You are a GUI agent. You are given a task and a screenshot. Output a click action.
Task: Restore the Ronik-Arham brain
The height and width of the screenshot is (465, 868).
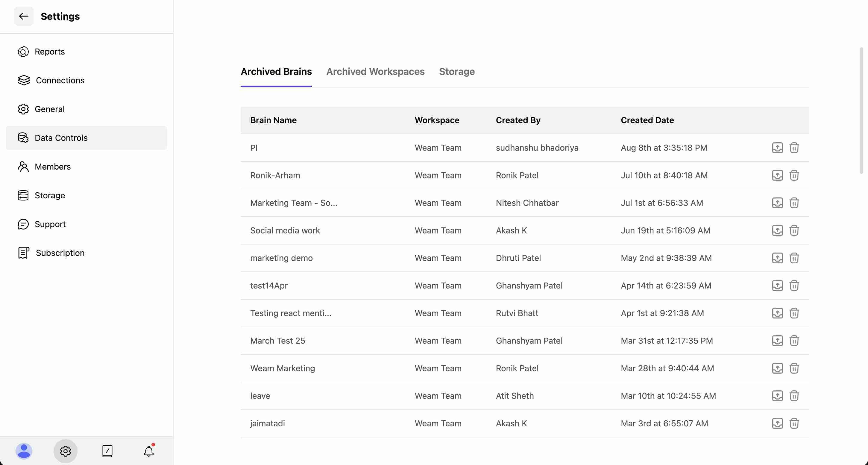coord(777,175)
